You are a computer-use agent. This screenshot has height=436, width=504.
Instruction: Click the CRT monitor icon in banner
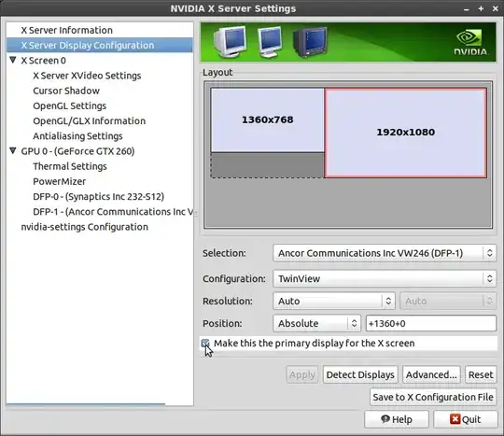click(230, 42)
